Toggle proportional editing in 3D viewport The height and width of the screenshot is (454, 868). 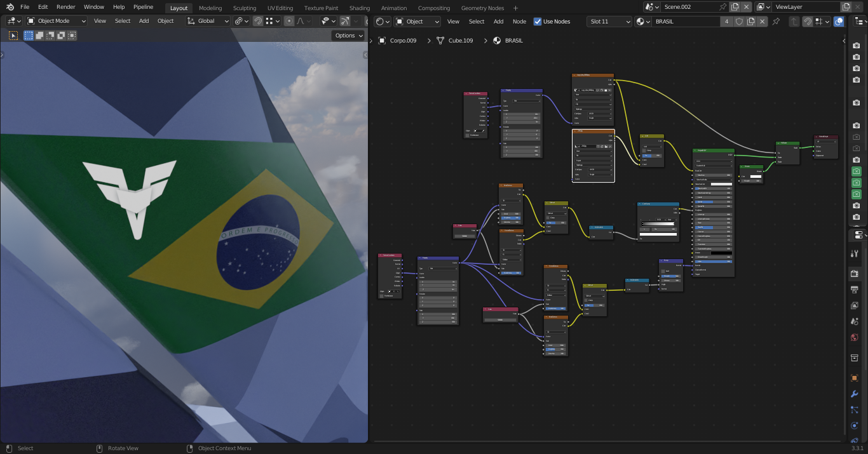point(290,21)
